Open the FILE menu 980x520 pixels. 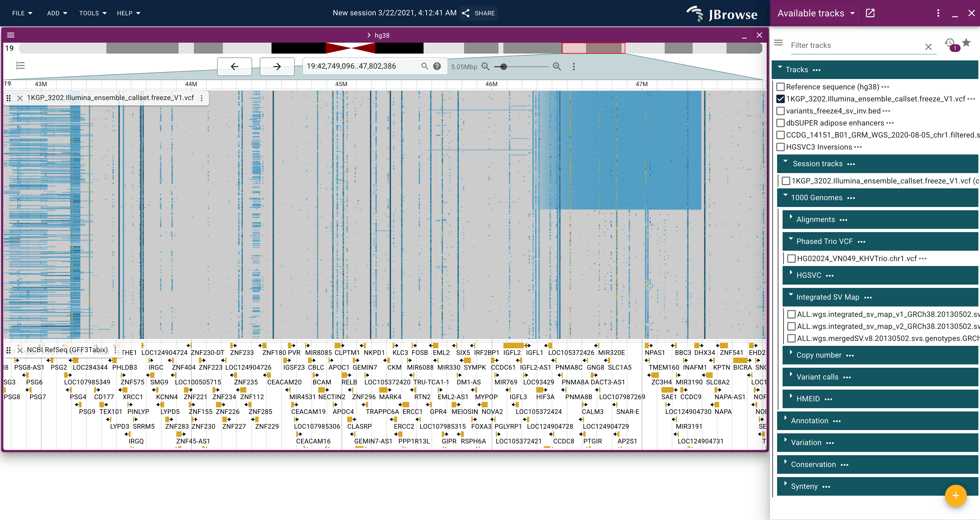(22, 13)
